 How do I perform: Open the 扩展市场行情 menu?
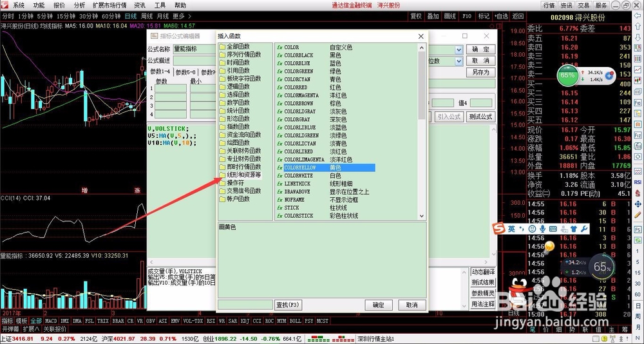click(109, 5)
